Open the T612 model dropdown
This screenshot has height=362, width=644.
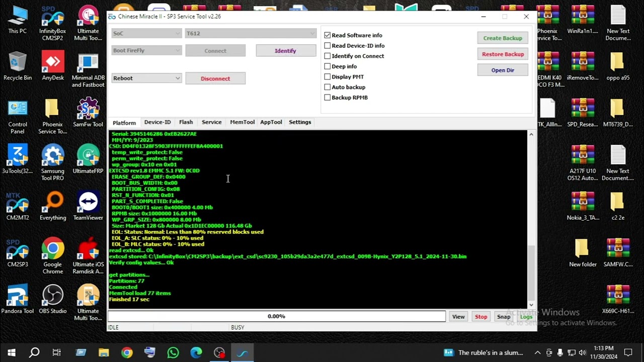(251, 33)
